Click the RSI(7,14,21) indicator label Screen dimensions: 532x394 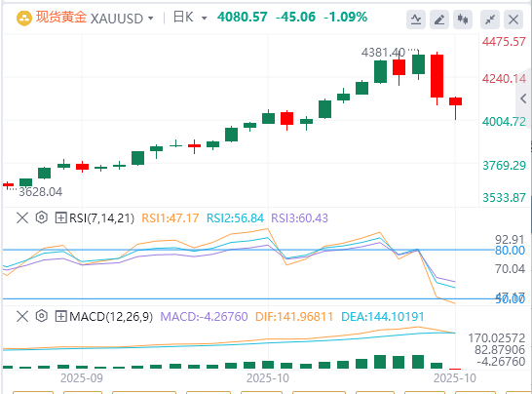click(101, 218)
